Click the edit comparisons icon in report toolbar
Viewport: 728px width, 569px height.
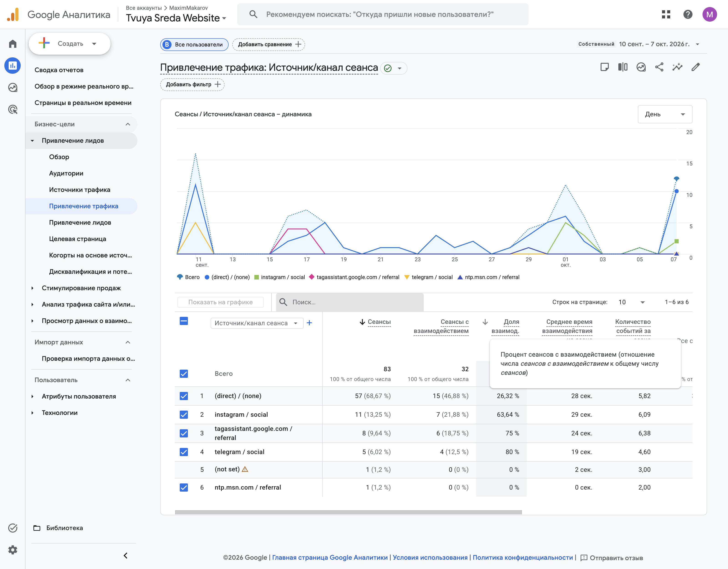point(623,67)
